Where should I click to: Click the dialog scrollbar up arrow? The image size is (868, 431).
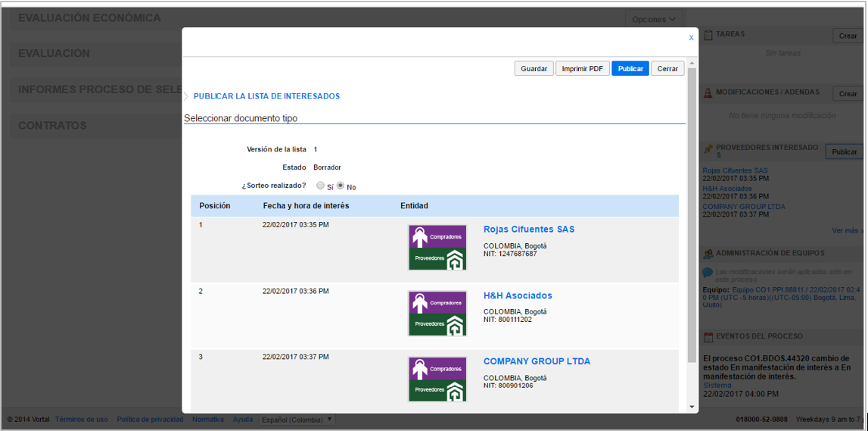692,64
